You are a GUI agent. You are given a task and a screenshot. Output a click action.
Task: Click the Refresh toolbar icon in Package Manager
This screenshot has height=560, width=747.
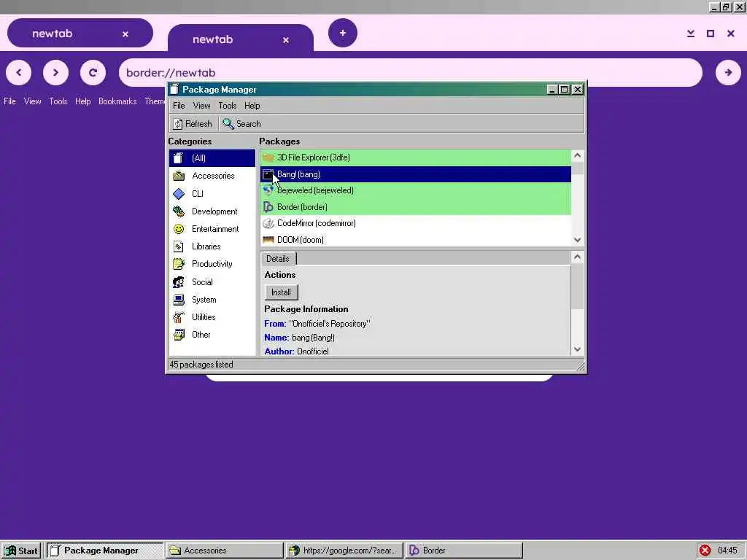point(178,124)
